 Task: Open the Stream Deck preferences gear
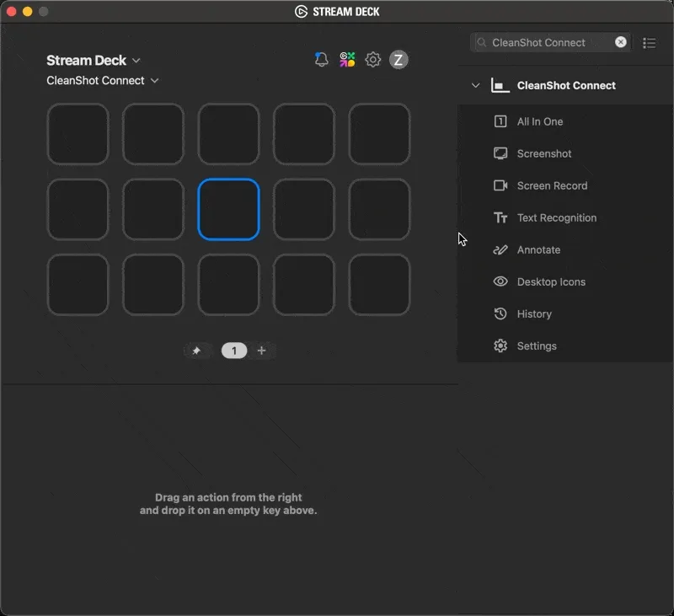coord(372,60)
